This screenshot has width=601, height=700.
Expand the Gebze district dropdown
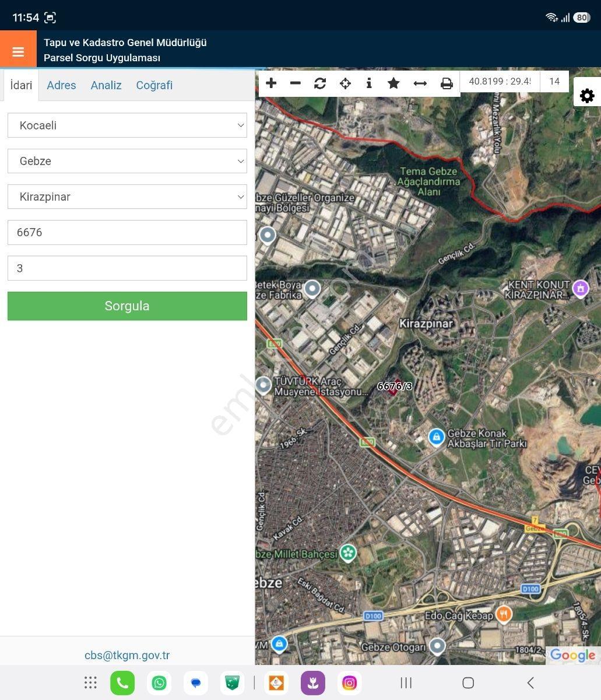click(127, 161)
